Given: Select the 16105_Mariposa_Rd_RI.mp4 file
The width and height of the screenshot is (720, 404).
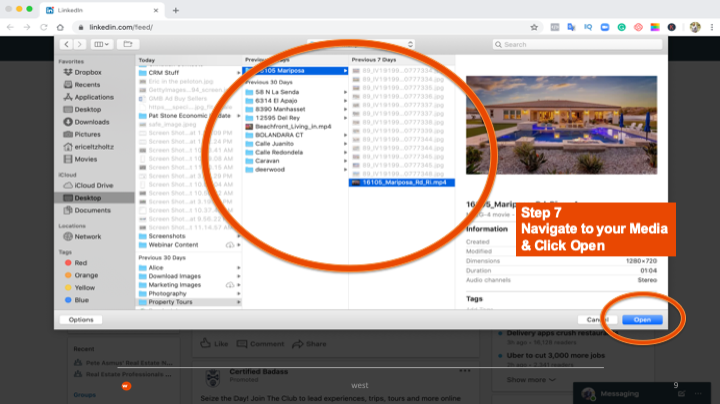Looking at the screenshot, I should tap(401, 182).
